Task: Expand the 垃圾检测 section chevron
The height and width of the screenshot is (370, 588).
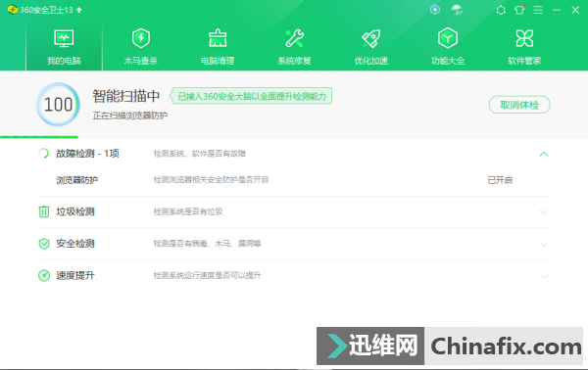Action: click(544, 212)
